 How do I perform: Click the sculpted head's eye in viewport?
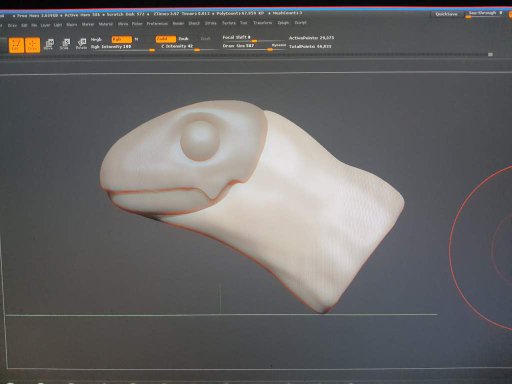tap(200, 141)
